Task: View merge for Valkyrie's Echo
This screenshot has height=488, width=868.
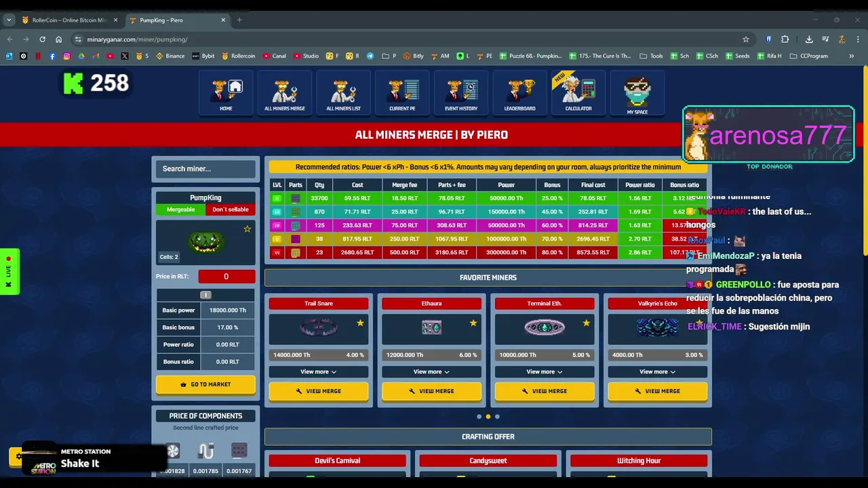Action: 657,391
